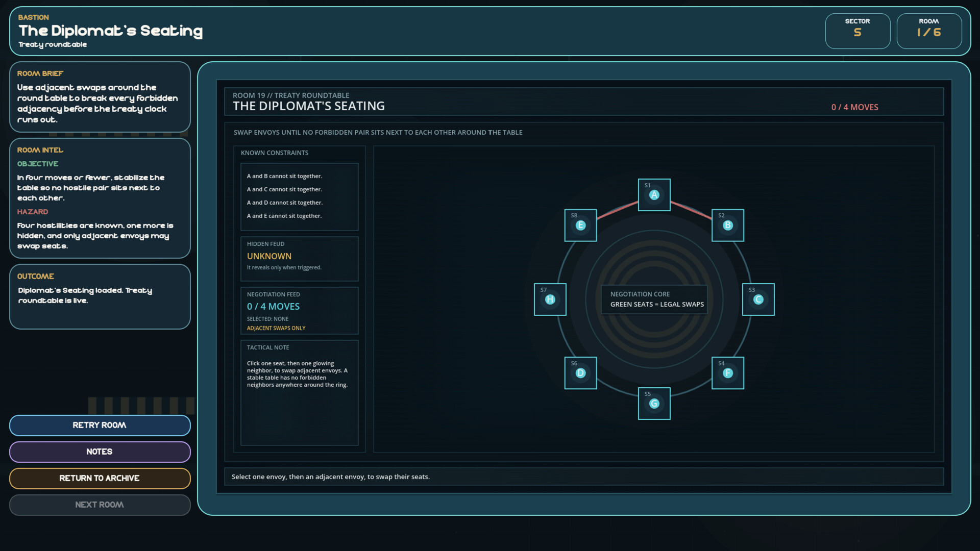Screen dimensions: 980x551
Task: Click the Sector 5 indicator
Action: (x=857, y=31)
